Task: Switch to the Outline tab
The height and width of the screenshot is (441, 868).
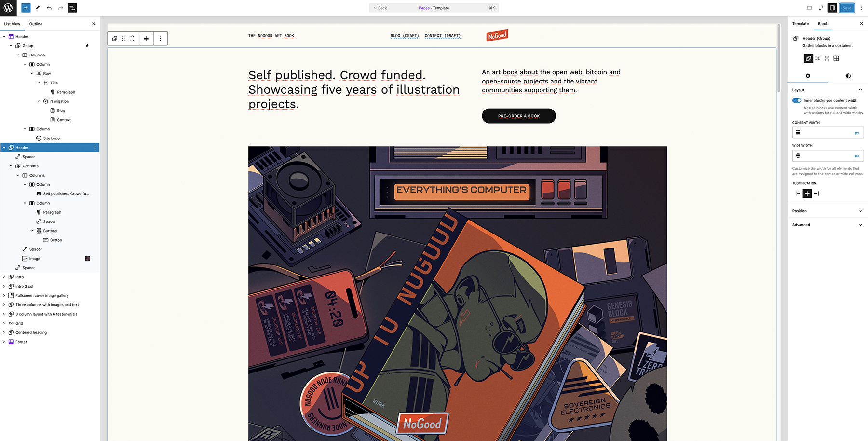Action: pos(36,24)
